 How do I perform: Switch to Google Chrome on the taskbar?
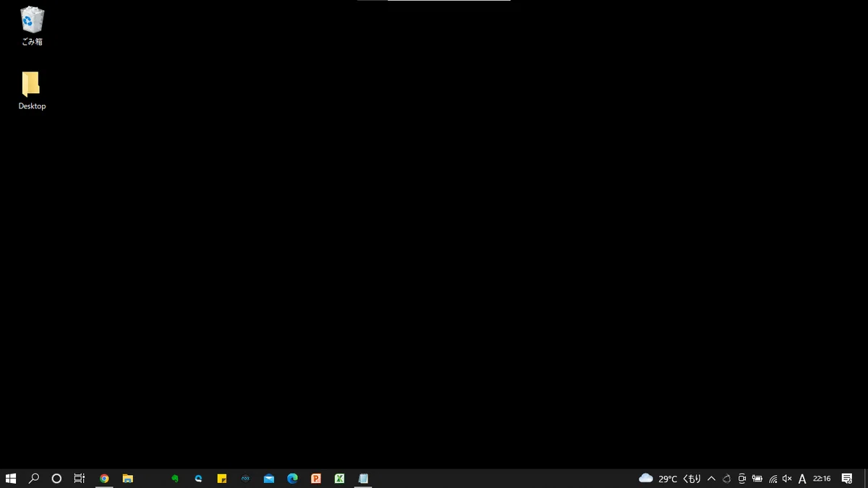coord(104,479)
